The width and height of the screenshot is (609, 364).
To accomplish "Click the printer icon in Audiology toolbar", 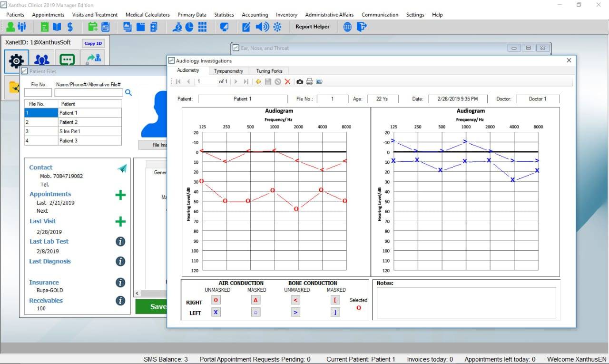I will point(309,82).
